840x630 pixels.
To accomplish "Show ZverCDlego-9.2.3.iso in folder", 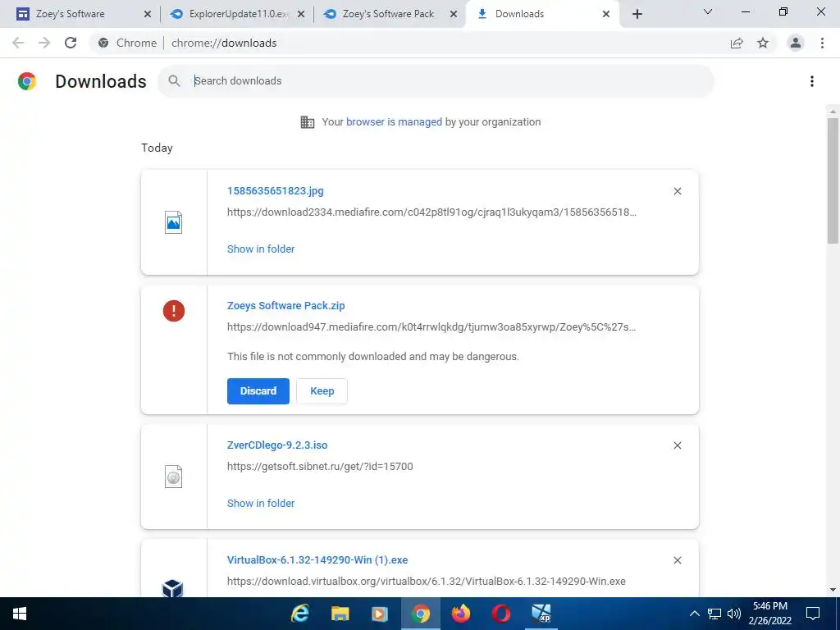I will (261, 504).
